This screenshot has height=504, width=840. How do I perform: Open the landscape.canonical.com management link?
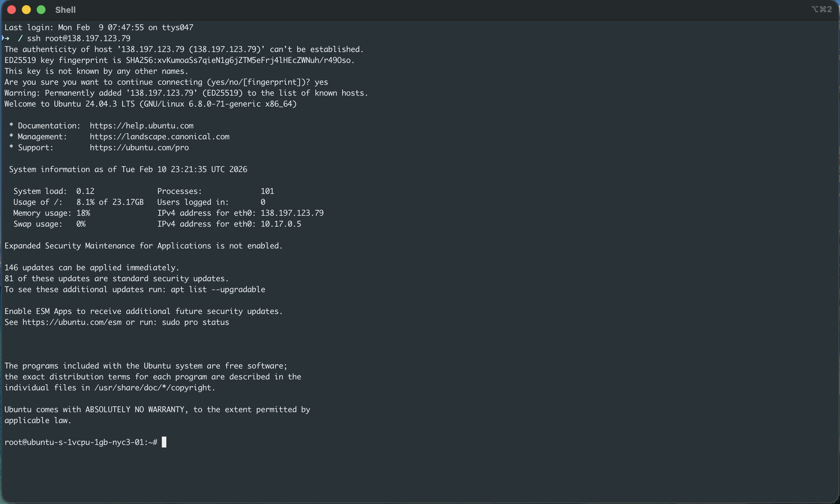(159, 136)
